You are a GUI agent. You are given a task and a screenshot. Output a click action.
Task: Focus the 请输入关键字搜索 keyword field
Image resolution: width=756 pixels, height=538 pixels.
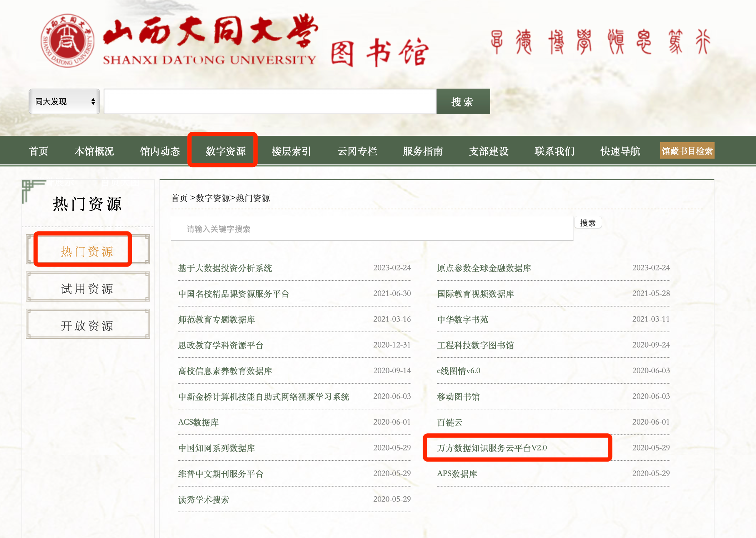click(372, 229)
